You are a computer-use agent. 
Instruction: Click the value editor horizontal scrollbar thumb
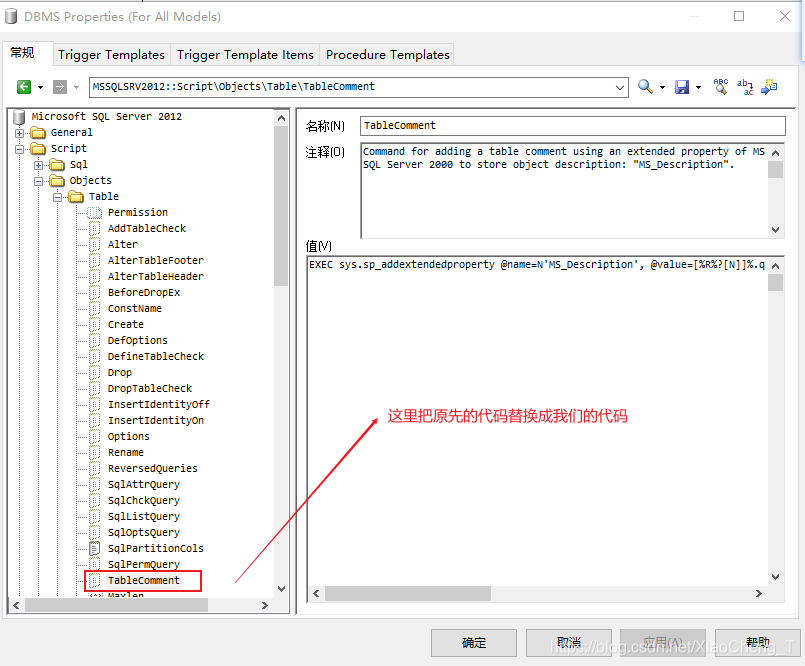[408, 594]
